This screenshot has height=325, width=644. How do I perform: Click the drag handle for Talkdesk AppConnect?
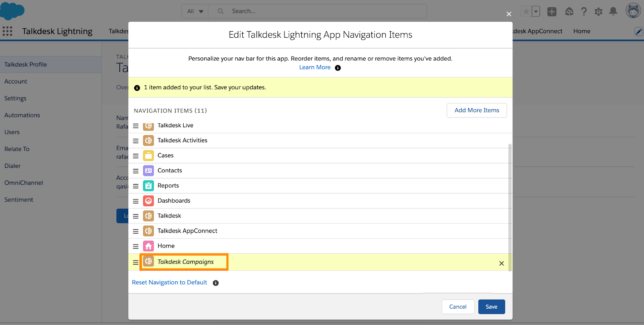[x=136, y=231]
